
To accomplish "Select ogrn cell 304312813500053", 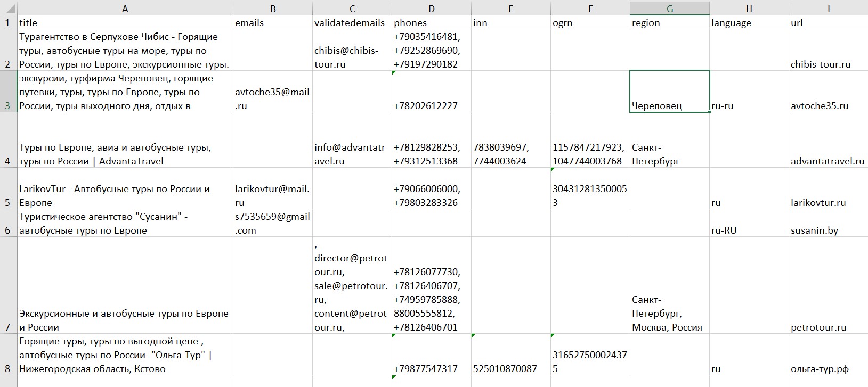I will pos(590,188).
